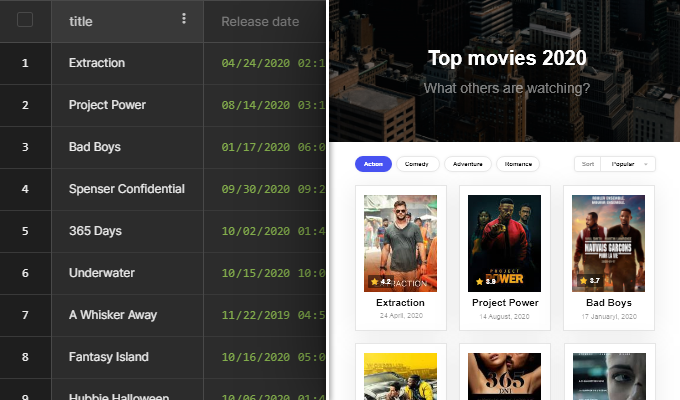The width and height of the screenshot is (680, 400).
Task: Click the Extraction title under its poster
Action: pyautogui.click(x=400, y=303)
